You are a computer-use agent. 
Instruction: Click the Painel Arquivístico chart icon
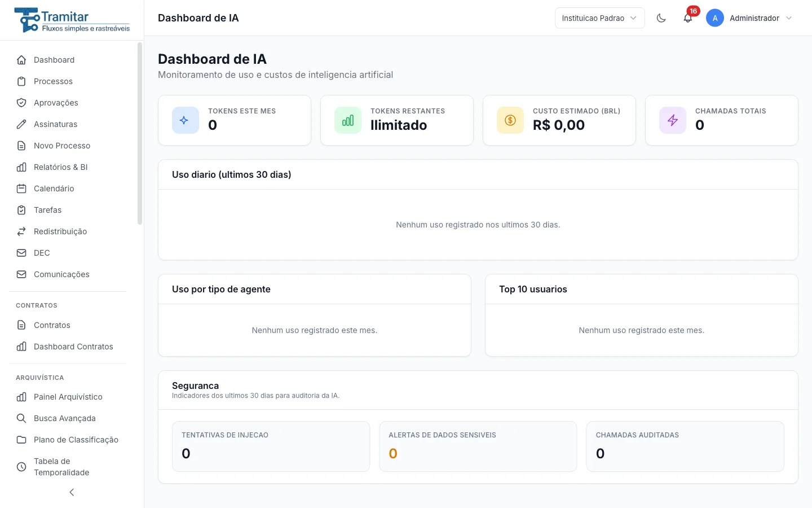click(x=21, y=397)
